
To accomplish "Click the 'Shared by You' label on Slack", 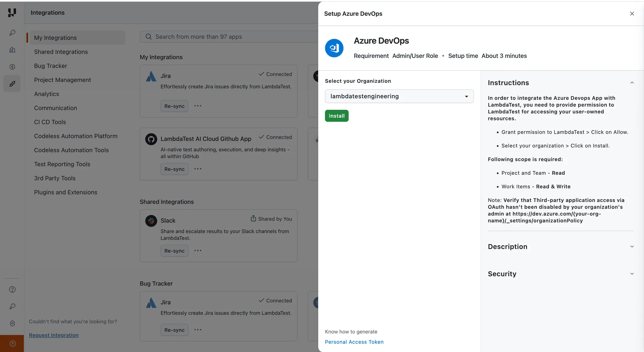I will click(275, 219).
